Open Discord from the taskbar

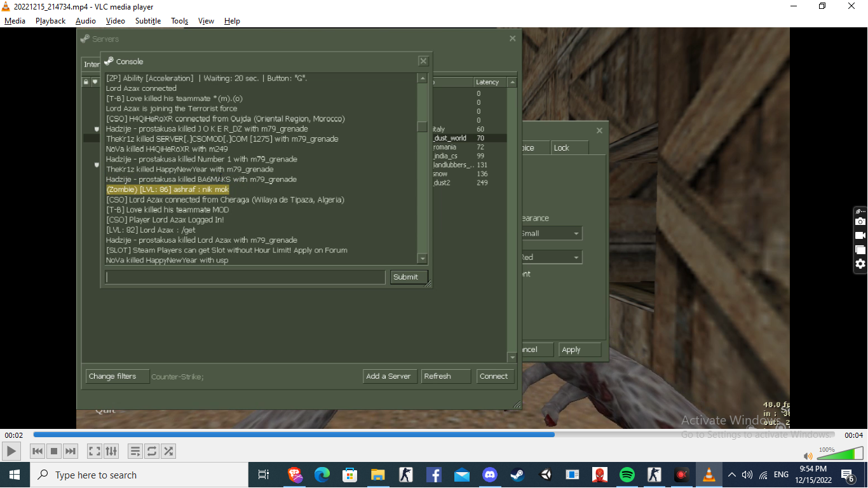coord(489,475)
